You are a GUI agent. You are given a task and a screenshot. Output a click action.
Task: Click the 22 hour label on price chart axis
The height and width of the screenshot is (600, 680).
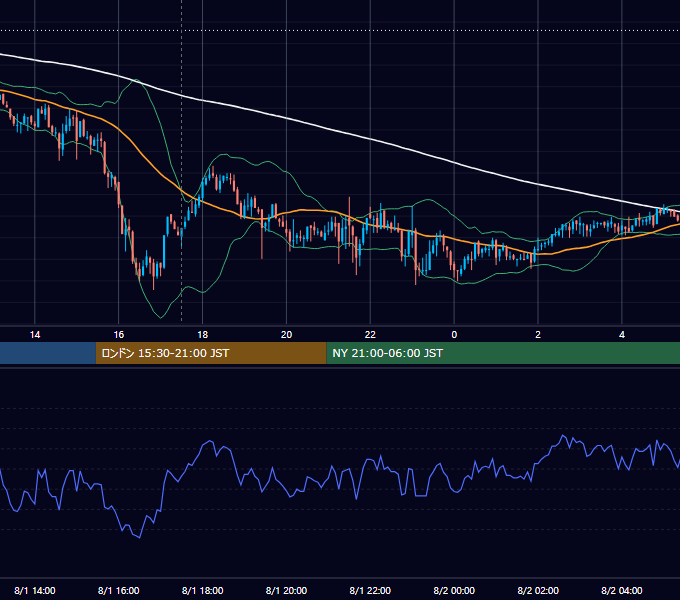370,335
